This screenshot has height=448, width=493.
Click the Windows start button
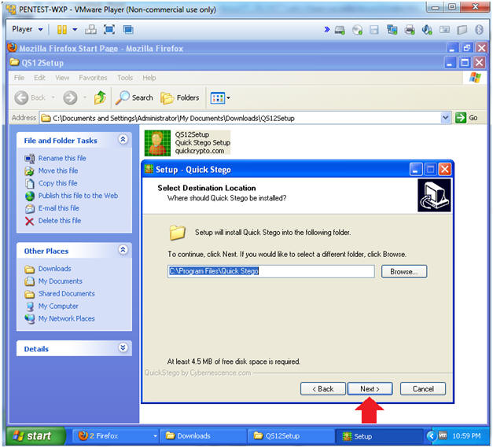coord(35,436)
